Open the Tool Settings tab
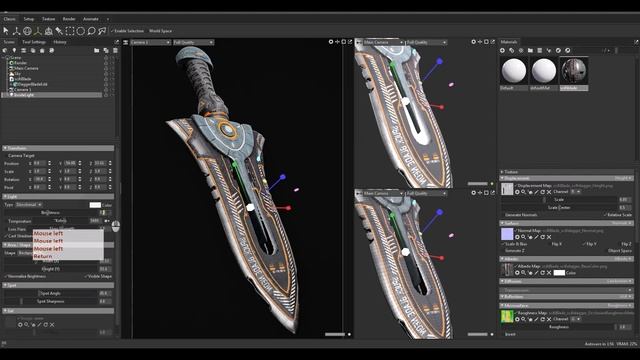The width and height of the screenshot is (640, 360). [34, 42]
